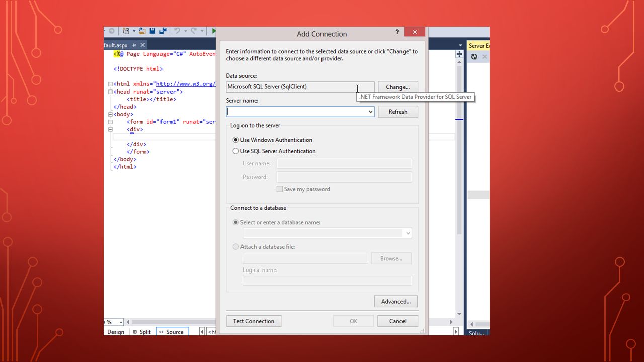The height and width of the screenshot is (362, 644).
Task: Click the Navigate Forward circle icon in toolbar
Action: click(x=111, y=31)
